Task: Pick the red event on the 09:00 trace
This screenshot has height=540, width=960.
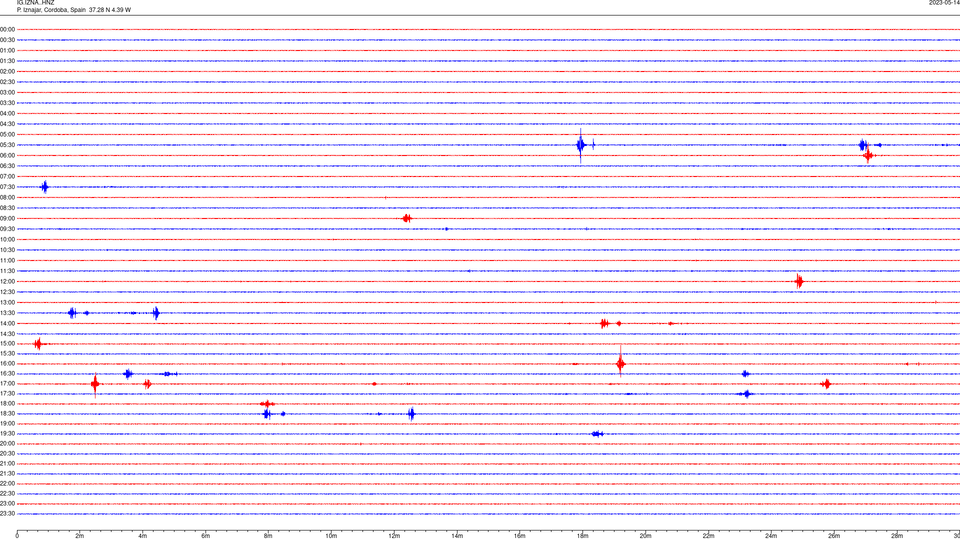Action: [x=407, y=219]
